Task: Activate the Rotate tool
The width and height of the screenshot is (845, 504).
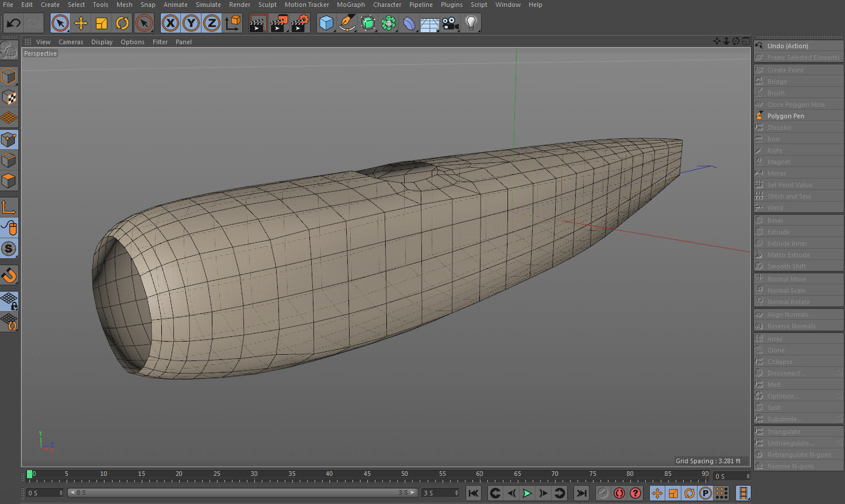Action: 122,24
